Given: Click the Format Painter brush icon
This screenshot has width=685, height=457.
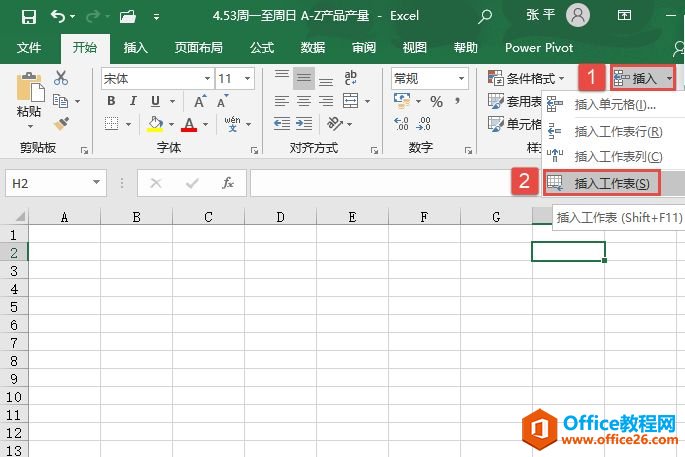Looking at the screenshot, I should pos(61,123).
